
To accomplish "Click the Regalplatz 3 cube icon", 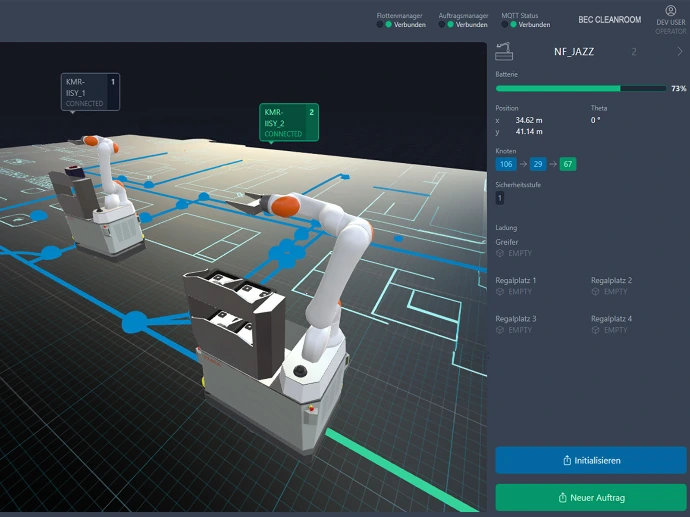I will coord(500,330).
